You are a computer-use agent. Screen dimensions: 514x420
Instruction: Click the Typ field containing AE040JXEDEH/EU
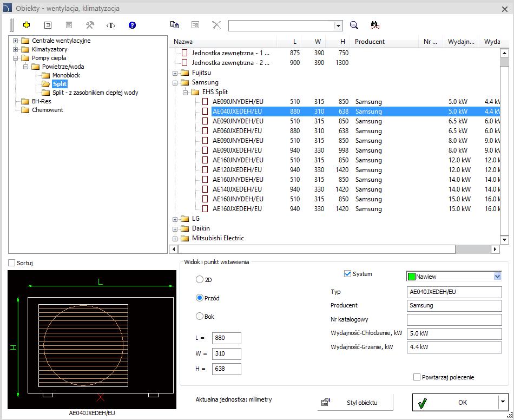tap(454, 292)
